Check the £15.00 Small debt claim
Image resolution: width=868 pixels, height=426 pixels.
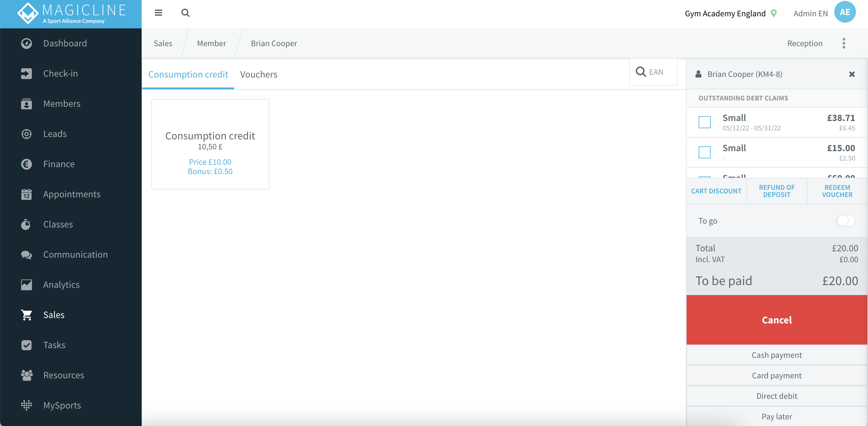pyautogui.click(x=705, y=152)
